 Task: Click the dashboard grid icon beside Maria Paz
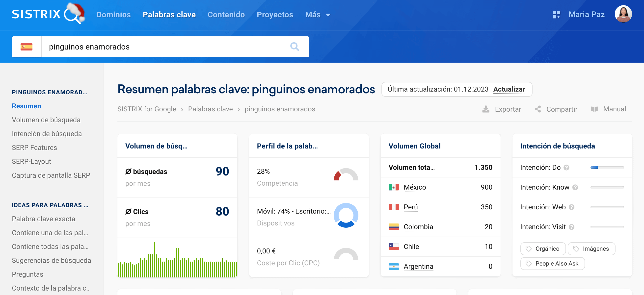coord(556,15)
